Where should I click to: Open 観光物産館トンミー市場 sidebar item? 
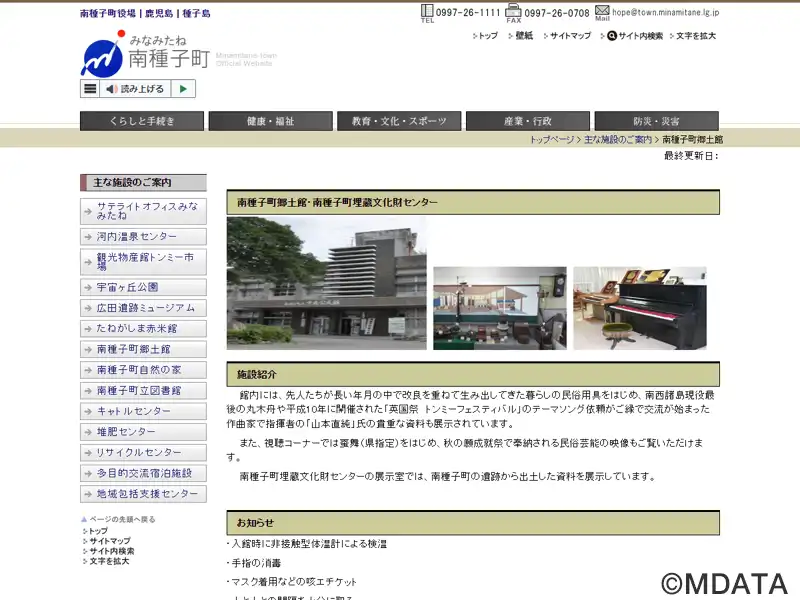click(143, 262)
